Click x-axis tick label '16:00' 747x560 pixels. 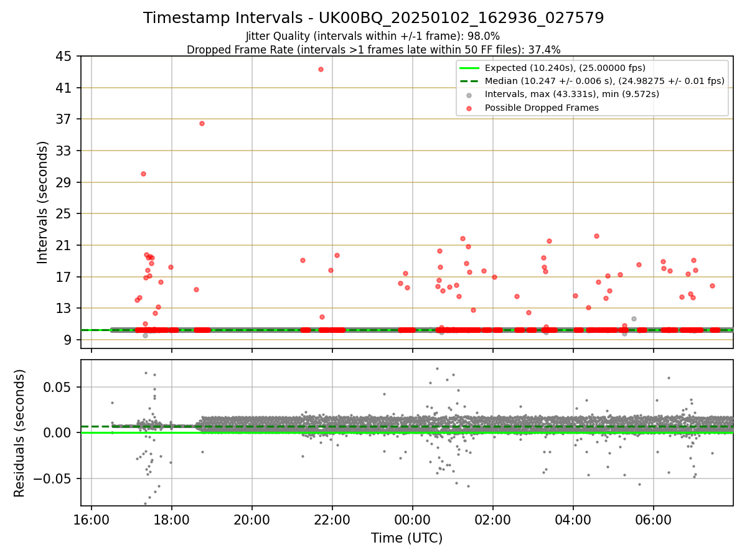pos(92,519)
